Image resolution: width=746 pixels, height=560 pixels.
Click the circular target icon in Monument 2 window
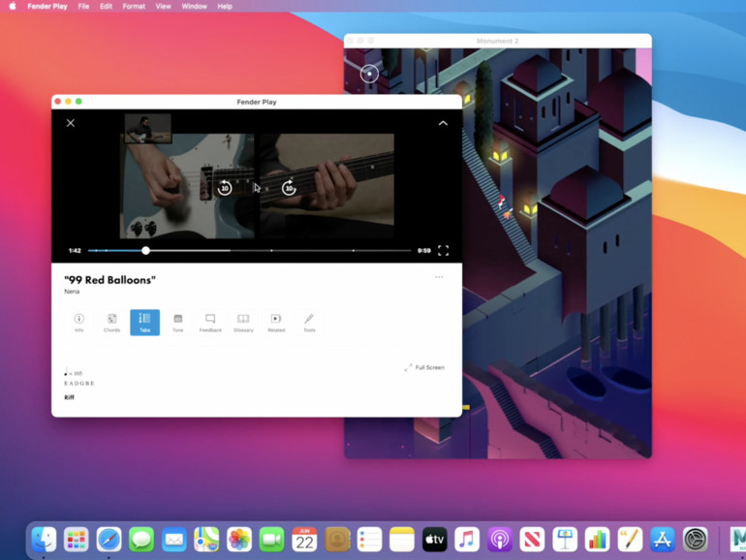pos(369,74)
